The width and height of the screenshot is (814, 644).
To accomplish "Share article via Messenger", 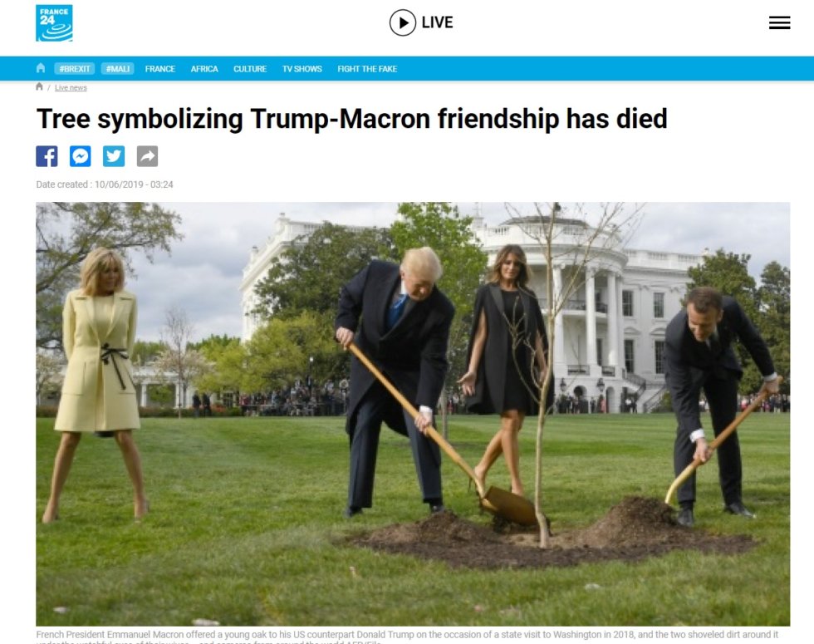I will pos(81,156).
